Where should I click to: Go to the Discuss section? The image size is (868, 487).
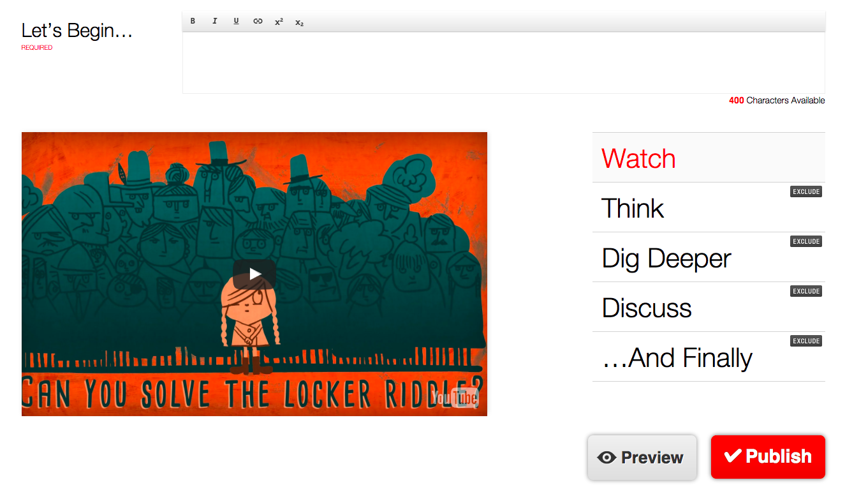(x=709, y=307)
